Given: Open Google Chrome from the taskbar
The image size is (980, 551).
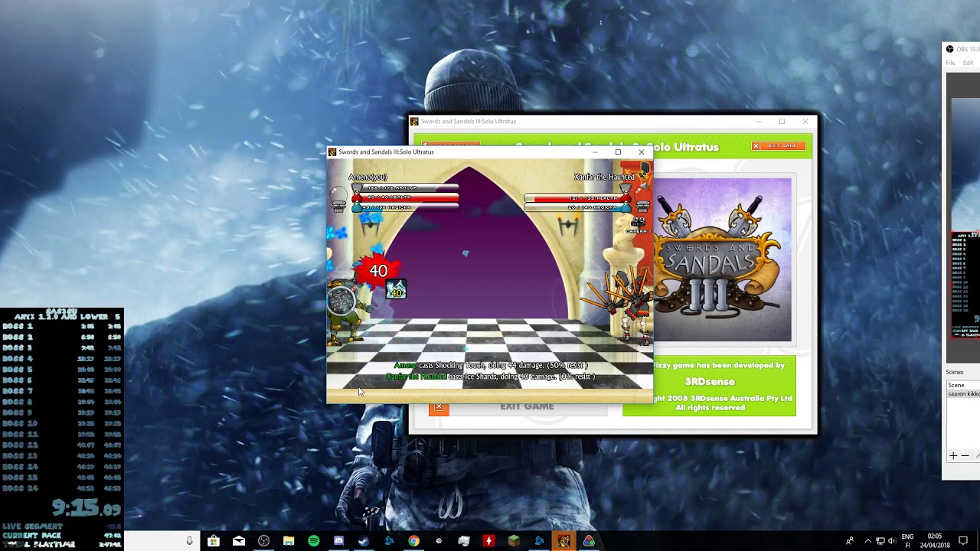Looking at the screenshot, I should click(413, 541).
